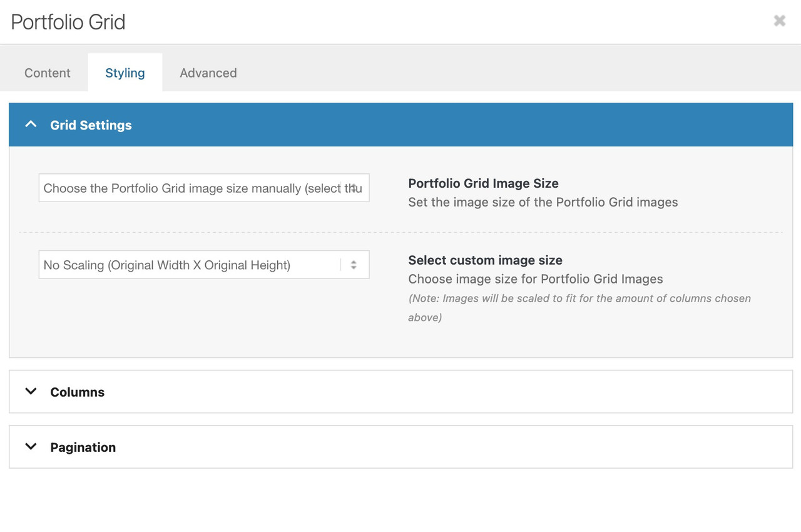Click the "Choose image size" description text
Image resolution: width=801 pixels, height=532 pixels.
tap(535, 279)
